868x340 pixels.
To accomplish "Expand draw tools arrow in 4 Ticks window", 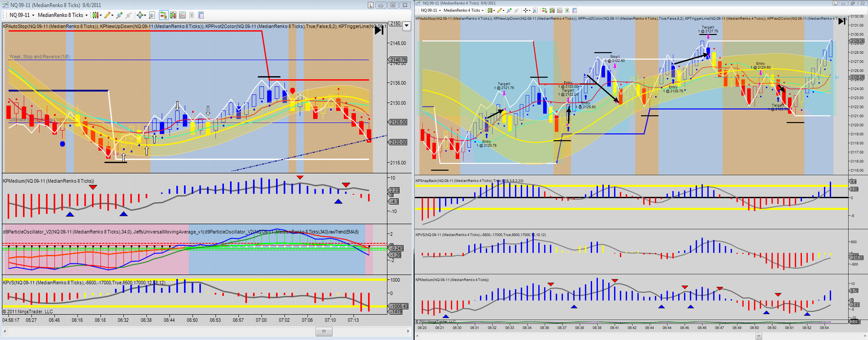I will (x=504, y=10).
